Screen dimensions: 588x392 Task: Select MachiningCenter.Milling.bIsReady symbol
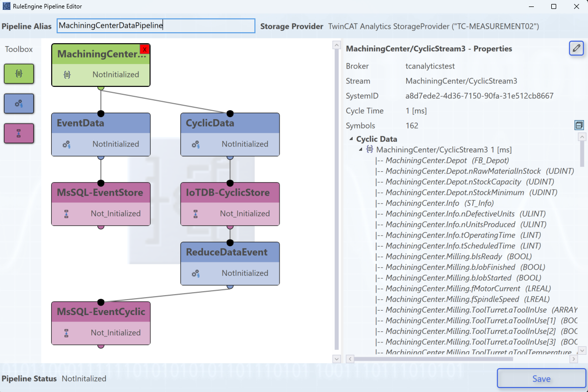(458, 257)
